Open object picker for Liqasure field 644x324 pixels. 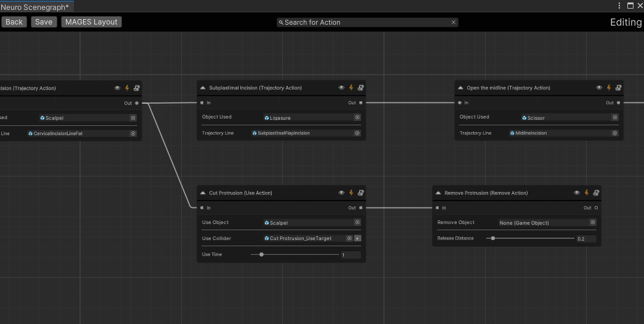357,117
